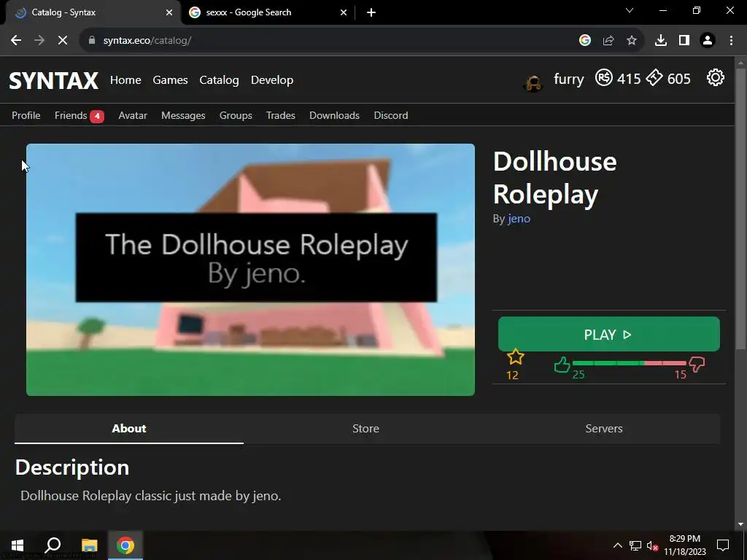The height and width of the screenshot is (560, 747).
Task: Open the Avatar page link
Action: coord(133,116)
